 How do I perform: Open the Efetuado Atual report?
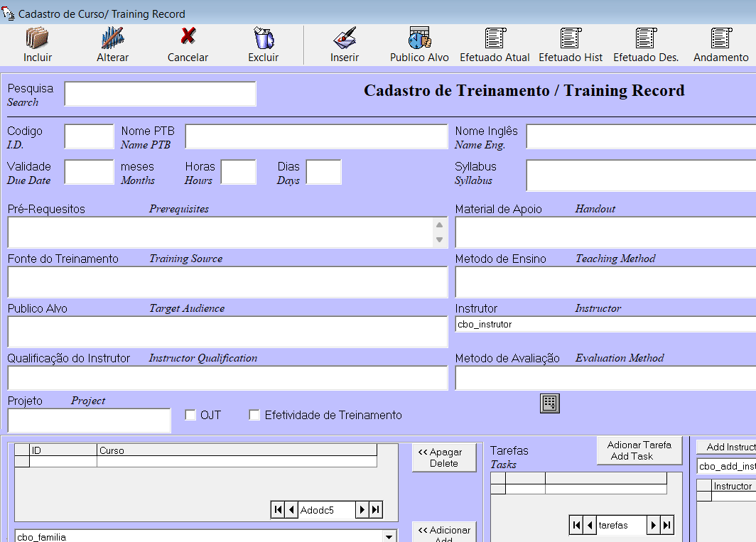(495, 38)
